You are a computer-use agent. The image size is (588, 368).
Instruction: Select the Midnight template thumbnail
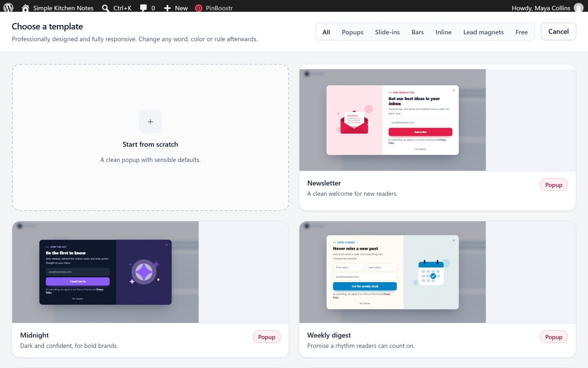tap(150, 272)
